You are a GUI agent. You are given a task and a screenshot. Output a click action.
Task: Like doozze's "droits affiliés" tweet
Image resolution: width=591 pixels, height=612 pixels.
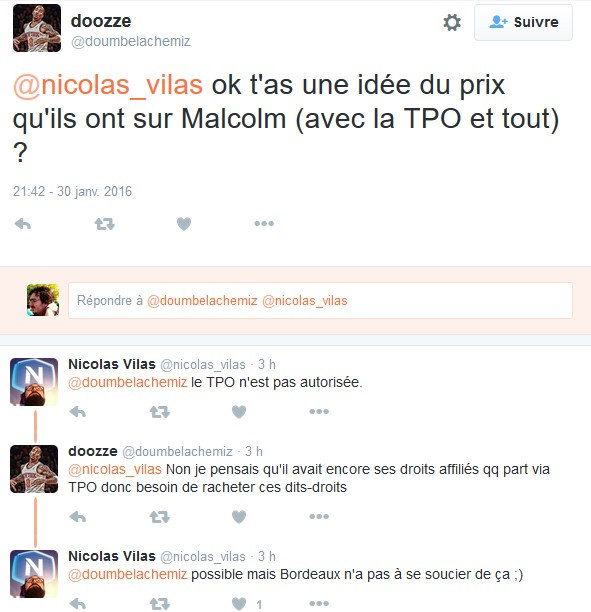239,516
